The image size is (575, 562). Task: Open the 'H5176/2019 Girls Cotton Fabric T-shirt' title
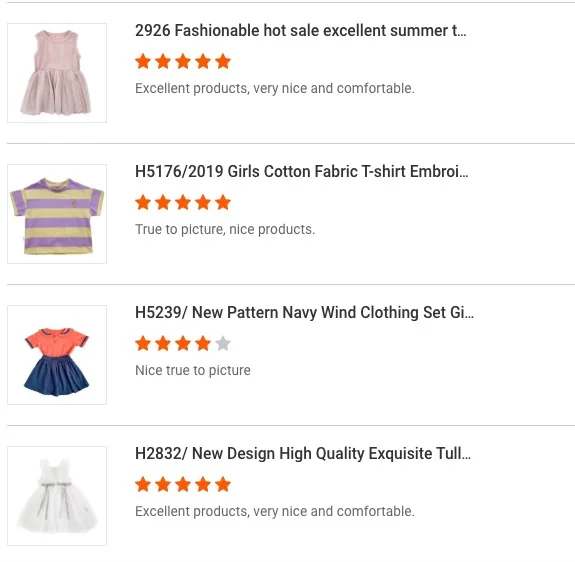coord(302,171)
